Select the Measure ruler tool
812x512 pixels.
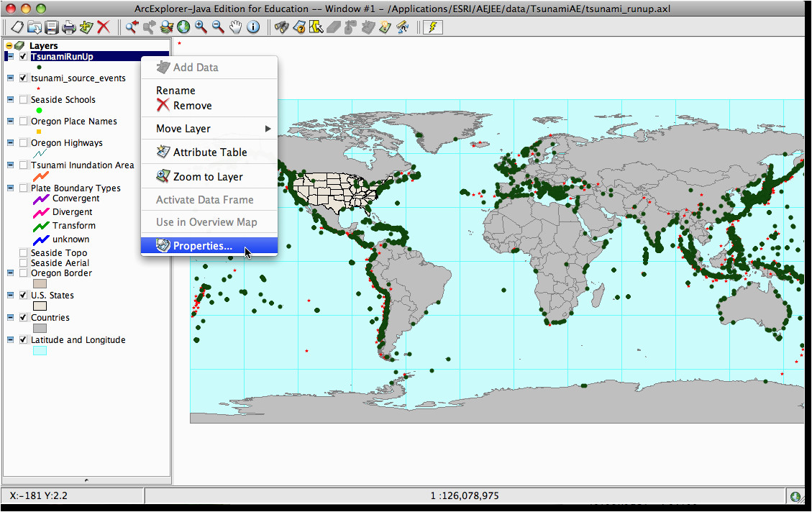tap(402, 27)
